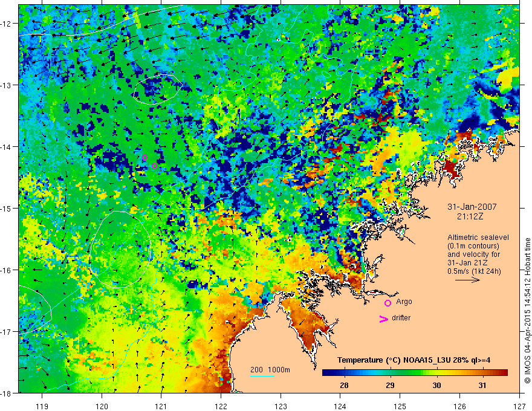532x411 pixels.
Task: Click longitude axis label 127
Action: pyautogui.click(x=519, y=406)
